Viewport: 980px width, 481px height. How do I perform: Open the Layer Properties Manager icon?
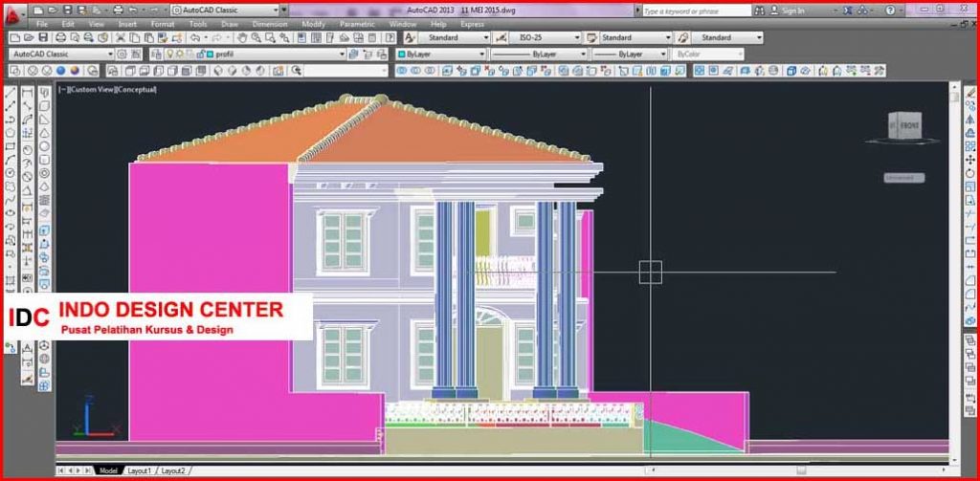[x=156, y=55]
